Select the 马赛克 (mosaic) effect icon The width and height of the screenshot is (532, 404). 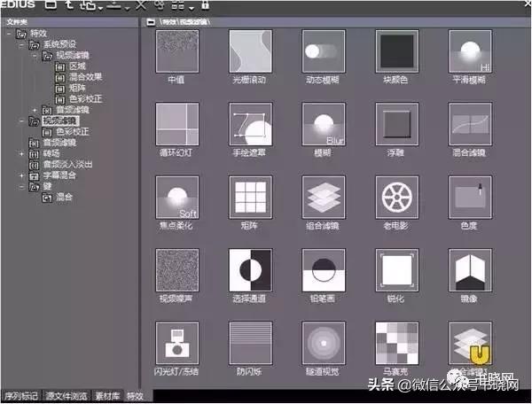pos(396,343)
